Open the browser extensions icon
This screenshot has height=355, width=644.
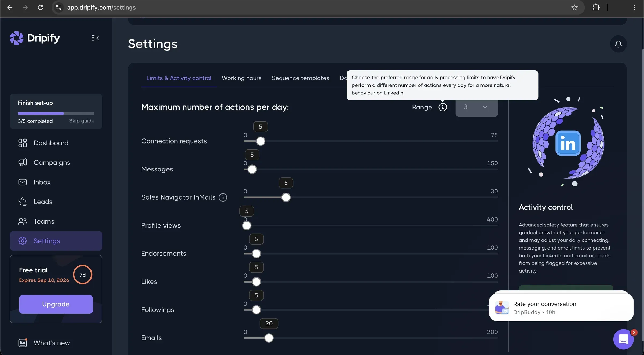[x=596, y=8]
